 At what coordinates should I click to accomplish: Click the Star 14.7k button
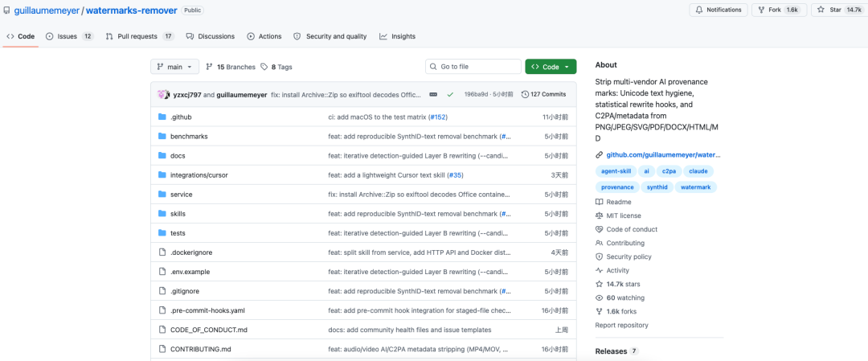point(839,10)
